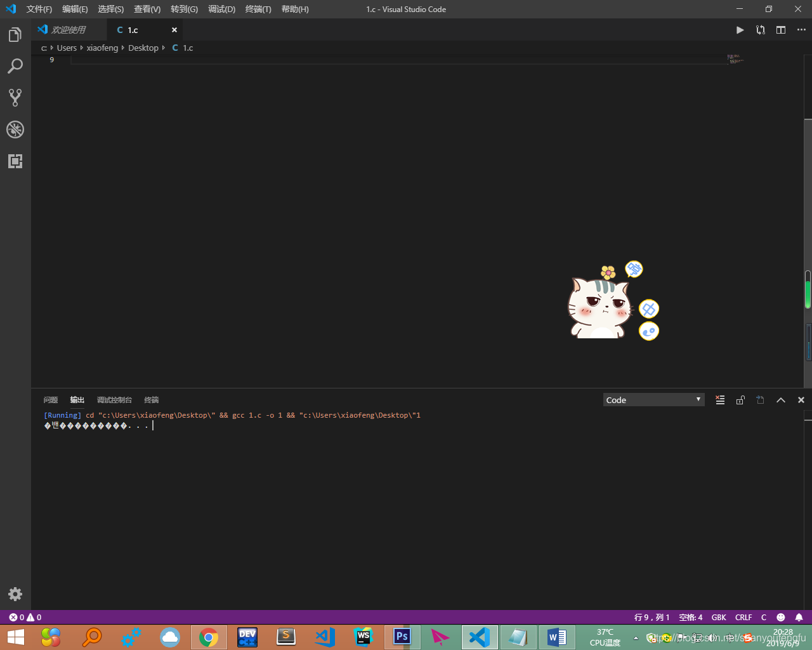Open the 选择(S) menu

(111, 9)
